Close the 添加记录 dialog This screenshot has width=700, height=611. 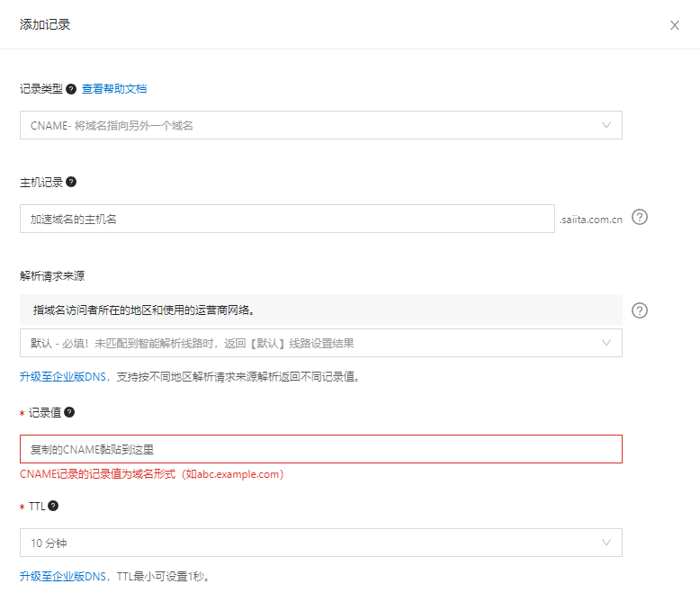tap(674, 25)
